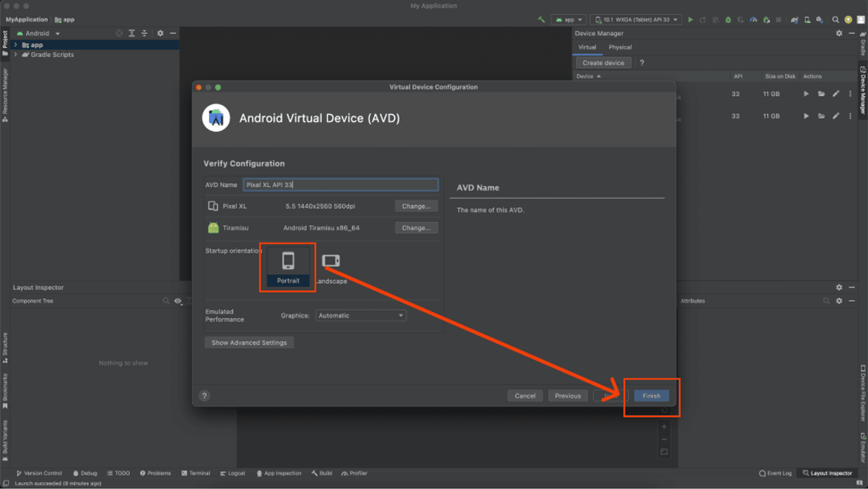Image resolution: width=868 pixels, height=489 pixels.
Task: Open Android project view dropdown
Action: [38, 34]
